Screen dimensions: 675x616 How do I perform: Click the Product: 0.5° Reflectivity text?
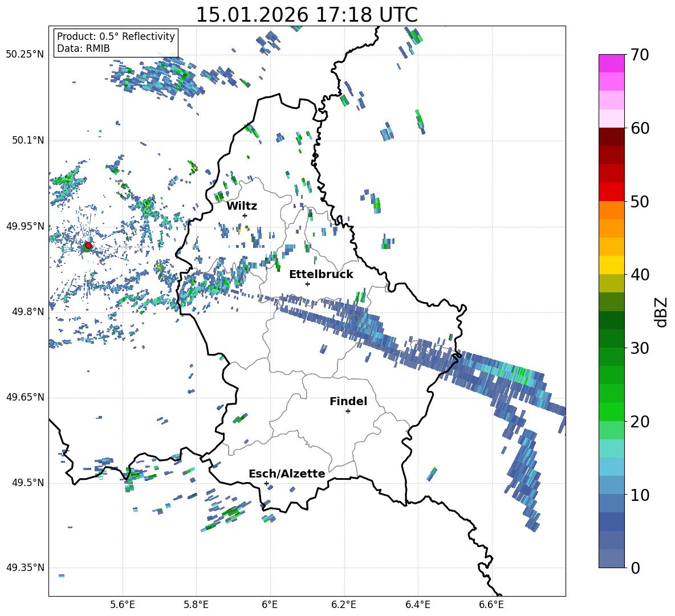116,36
